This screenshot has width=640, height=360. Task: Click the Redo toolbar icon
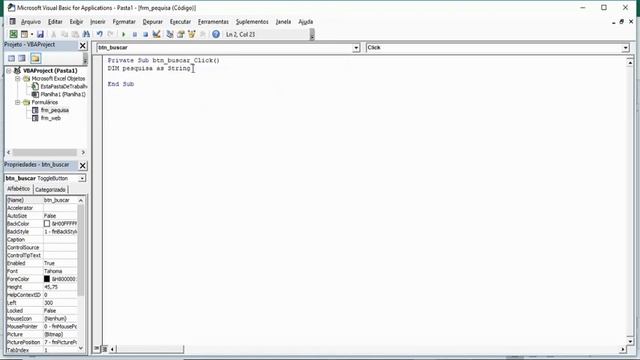[x=110, y=34]
